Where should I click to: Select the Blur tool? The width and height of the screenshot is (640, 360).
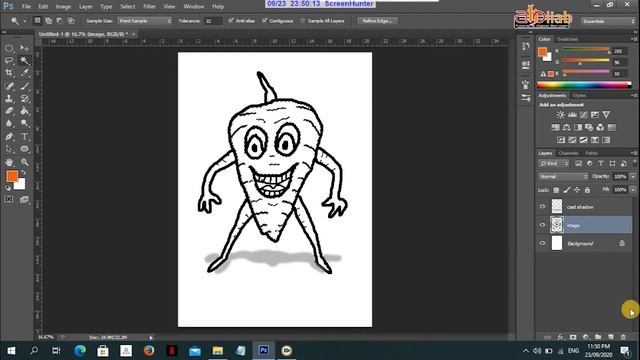click(x=9, y=123)
